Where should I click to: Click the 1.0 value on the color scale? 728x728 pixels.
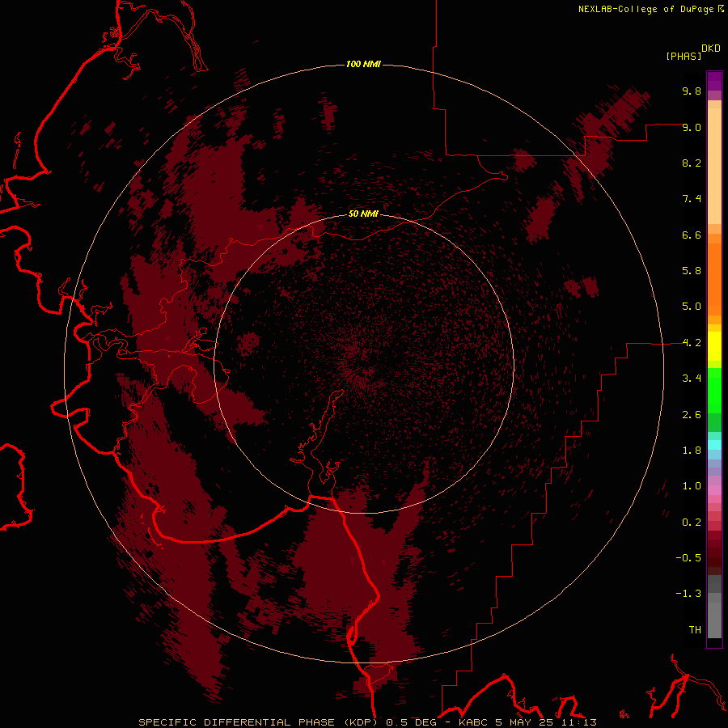(x=692, y=486)
